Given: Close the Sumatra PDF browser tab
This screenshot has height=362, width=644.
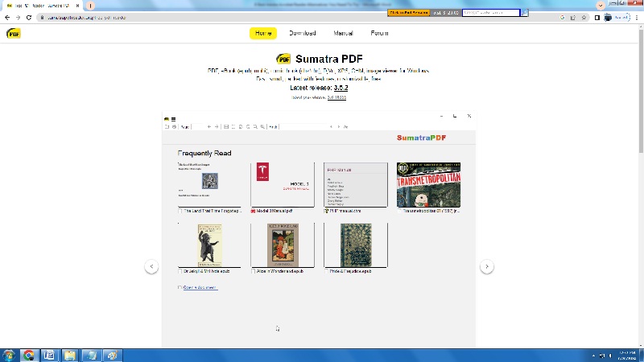Looking at the screenshot, I should click(77, 6).
